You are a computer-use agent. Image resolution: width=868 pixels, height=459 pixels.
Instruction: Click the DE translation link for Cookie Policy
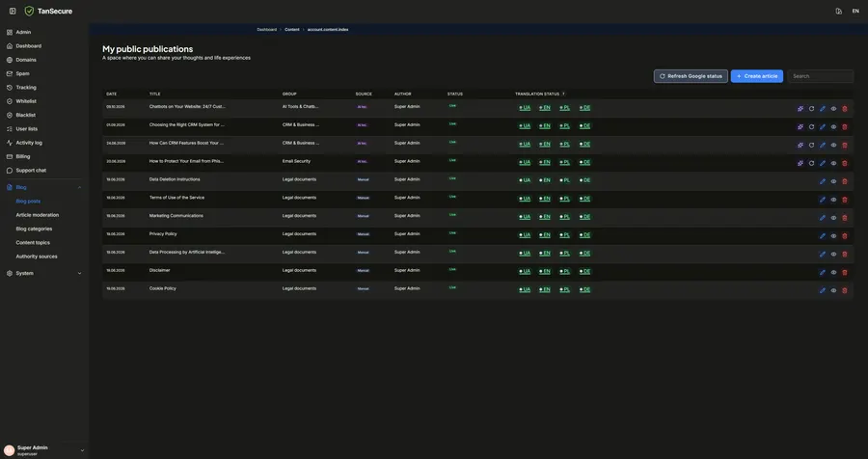point(585,289)
